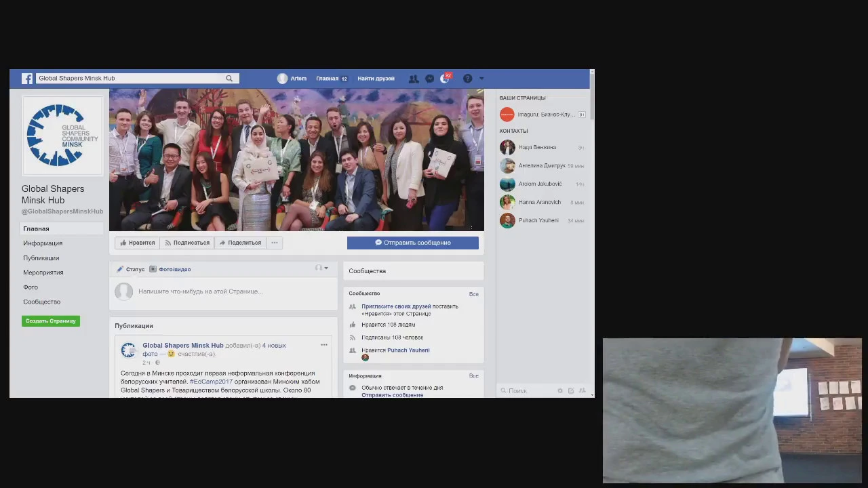This screenshot has width=868, height=488.
Task: Click the Нравится like button
Action: (137, 243)
